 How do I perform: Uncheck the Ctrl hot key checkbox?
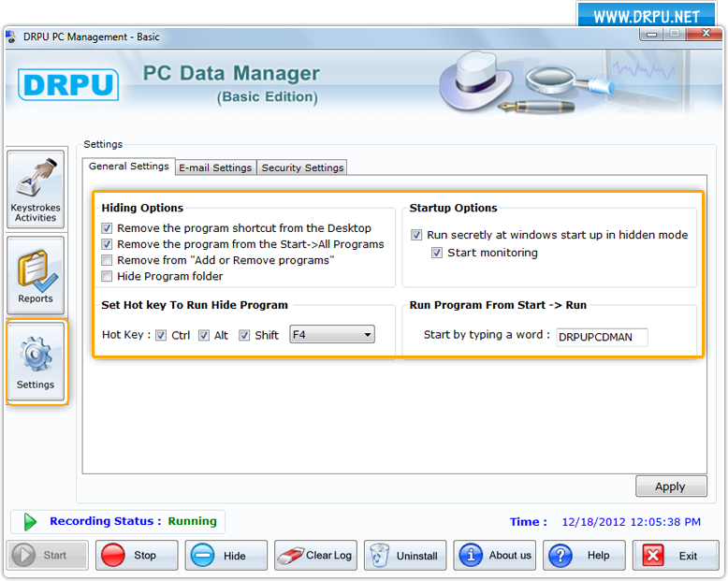[161, 335]
